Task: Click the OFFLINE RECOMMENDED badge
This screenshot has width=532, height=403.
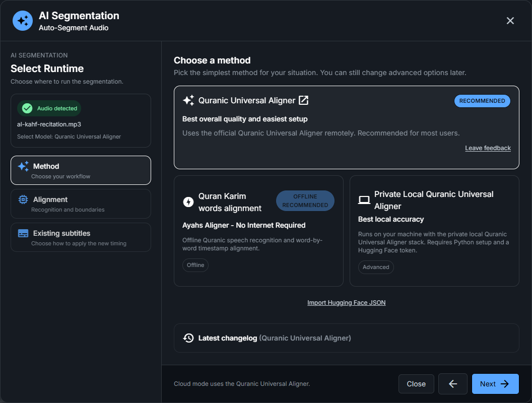Action: tap(305, 200)
